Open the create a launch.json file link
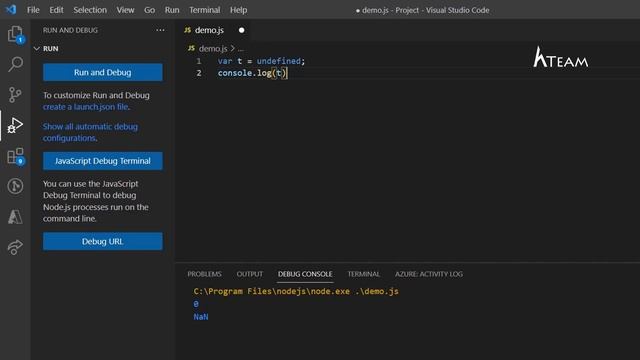Screen dimensions: 640x360 click(86, 107)
